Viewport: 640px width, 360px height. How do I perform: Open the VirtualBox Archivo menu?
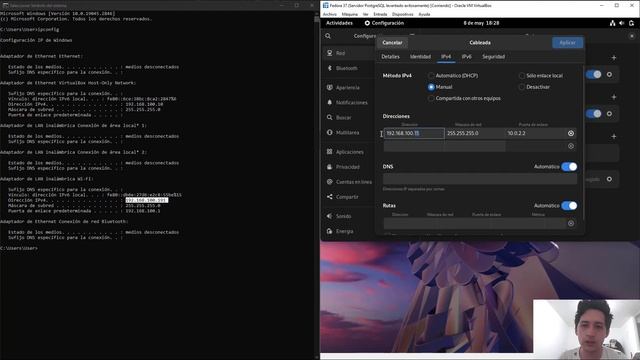click(330, 14)
